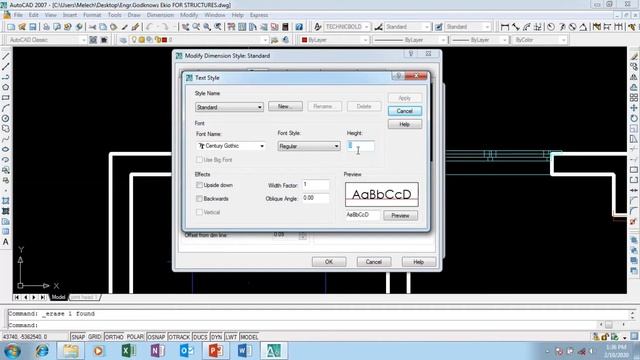Toggle LWT lineweight display in status bar
The width and height of the screenshot is (640, 360).
click(x=231, y=337)
